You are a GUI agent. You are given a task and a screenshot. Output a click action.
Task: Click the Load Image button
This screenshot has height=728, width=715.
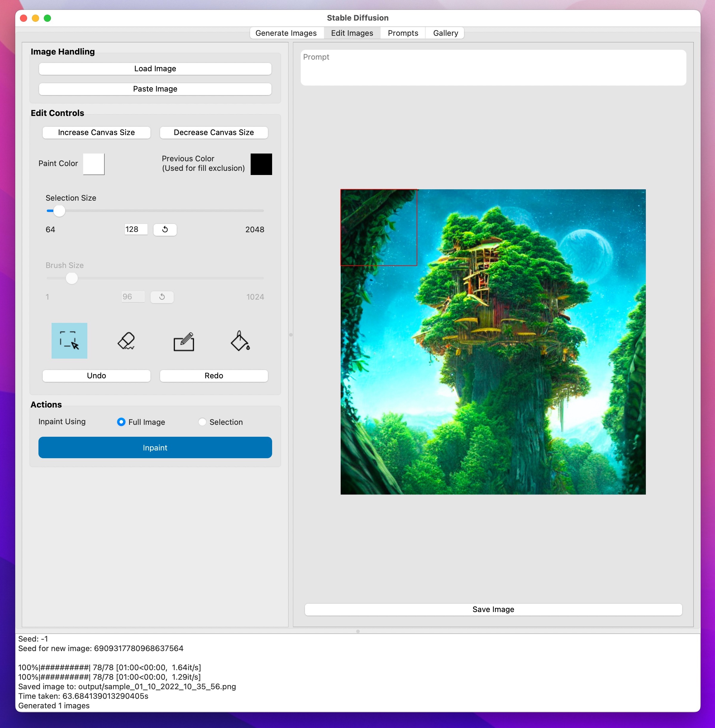pyautogui.click(x=155, y=68)
